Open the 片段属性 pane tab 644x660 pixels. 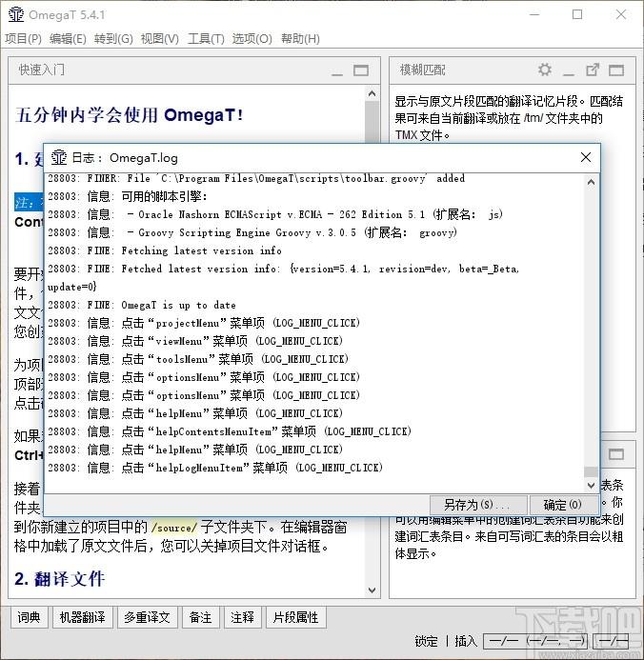click(x=296, y=617)
